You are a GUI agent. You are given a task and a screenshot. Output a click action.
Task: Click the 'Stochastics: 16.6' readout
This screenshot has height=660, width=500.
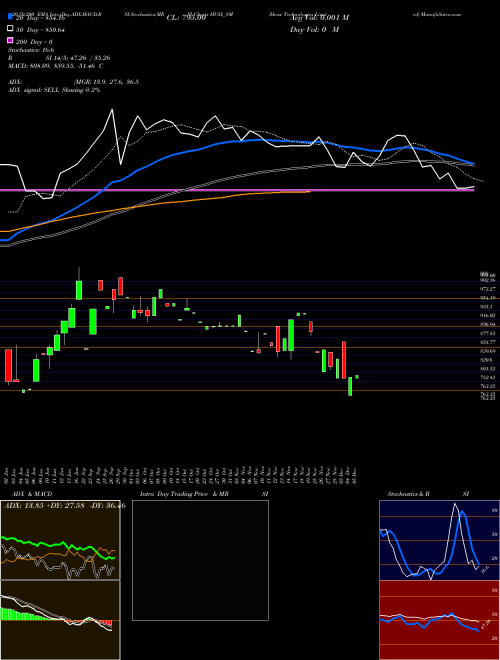click(31, 50)
